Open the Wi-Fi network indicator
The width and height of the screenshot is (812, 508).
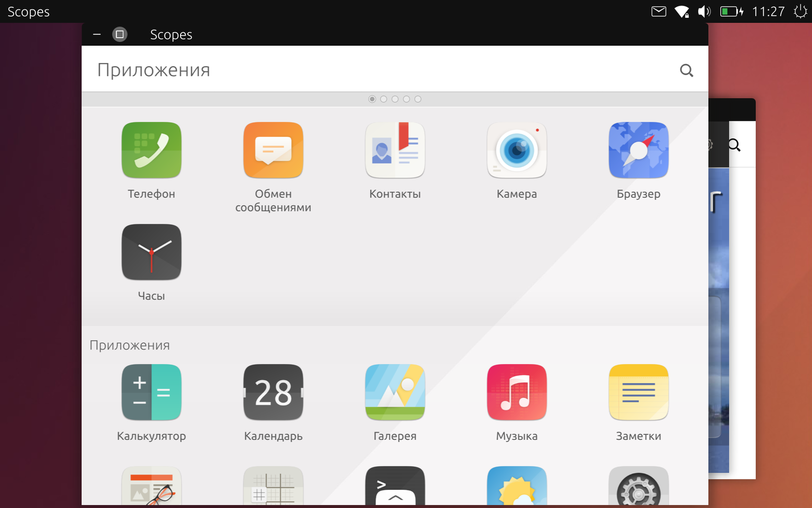[682, 11]
